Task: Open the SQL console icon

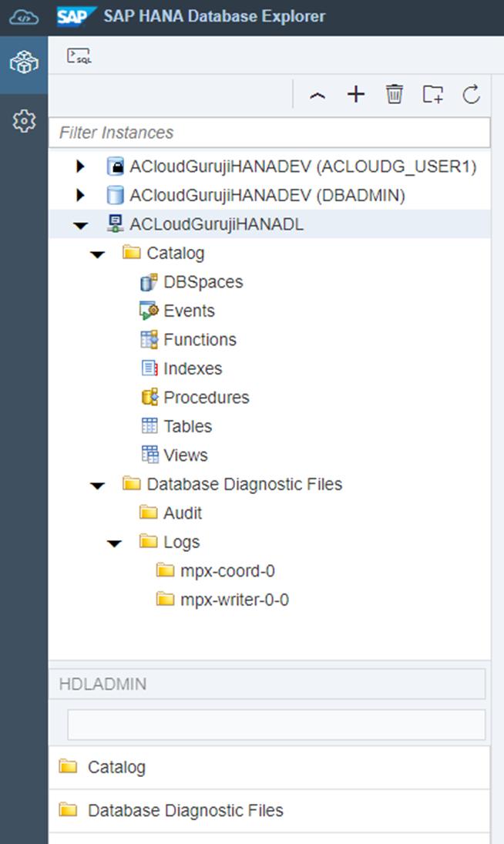Action: point(79,56)
